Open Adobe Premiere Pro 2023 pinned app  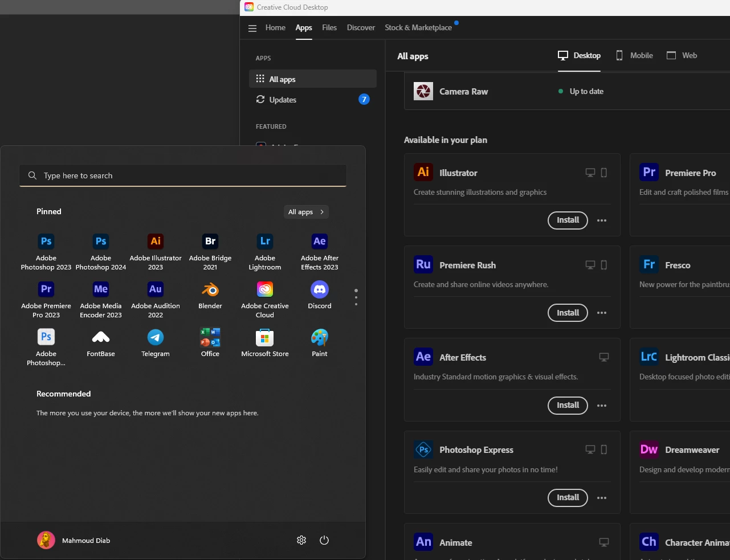tap(46, 300)
